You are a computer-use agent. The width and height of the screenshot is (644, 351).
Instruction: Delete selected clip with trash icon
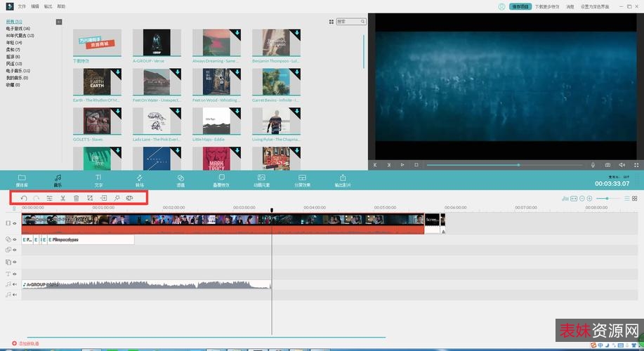[x=76, y=198]
